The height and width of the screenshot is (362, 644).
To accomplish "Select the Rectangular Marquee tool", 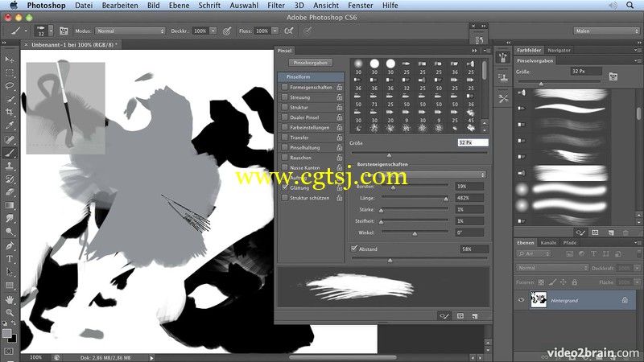I will point(9,73).
